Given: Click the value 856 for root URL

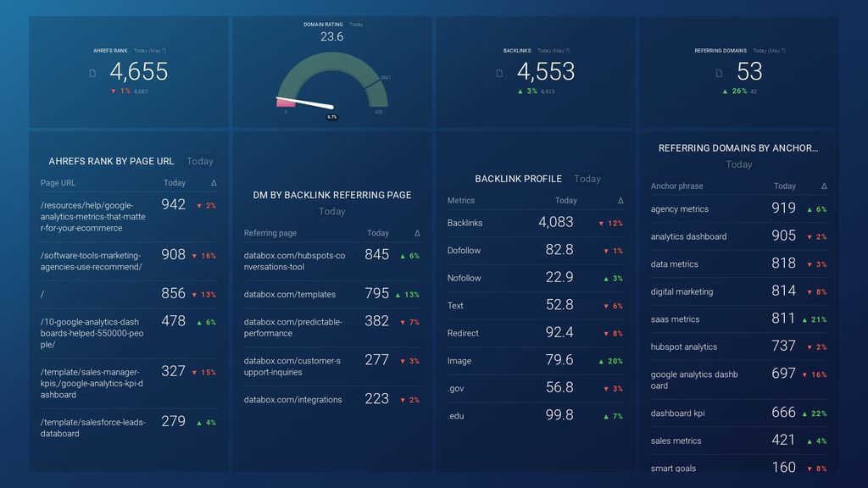Looking at the screenshot, I should point(173,293).
